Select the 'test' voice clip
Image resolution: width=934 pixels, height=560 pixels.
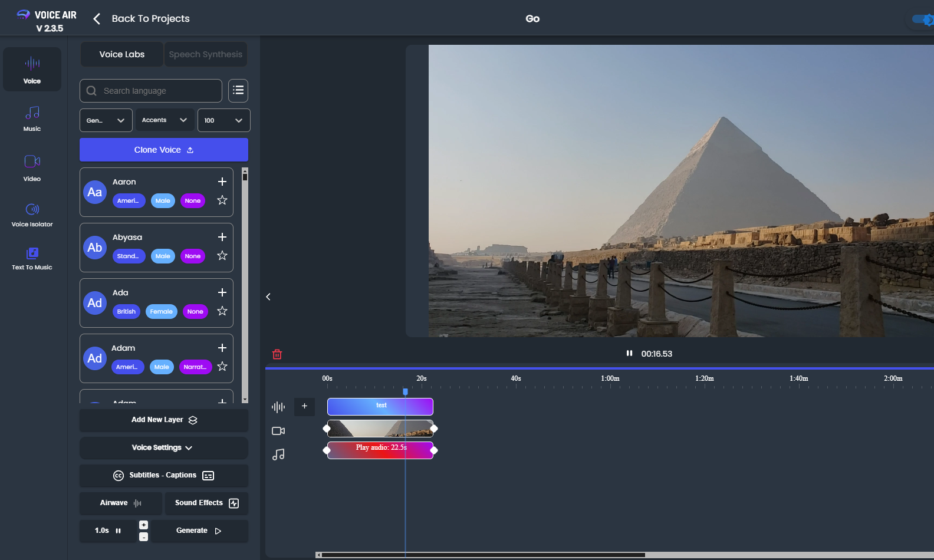[380, 406]
